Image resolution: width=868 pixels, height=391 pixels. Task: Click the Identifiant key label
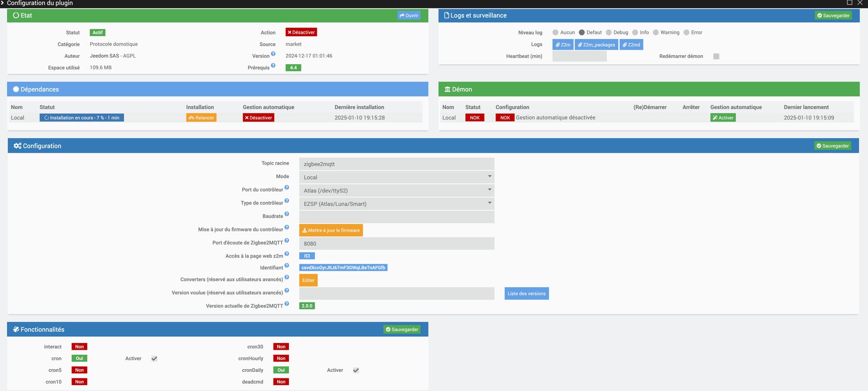[343, 268]
